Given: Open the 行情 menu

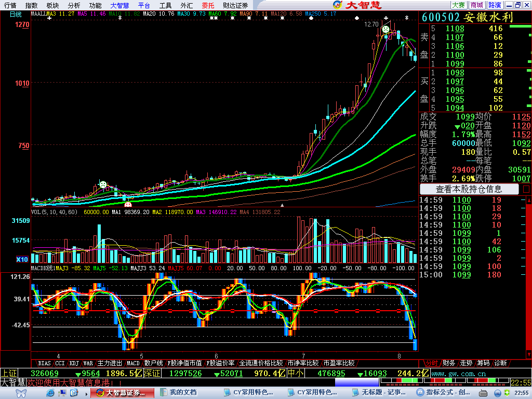Looking at the screenshot, I should [x=10, y=5].
